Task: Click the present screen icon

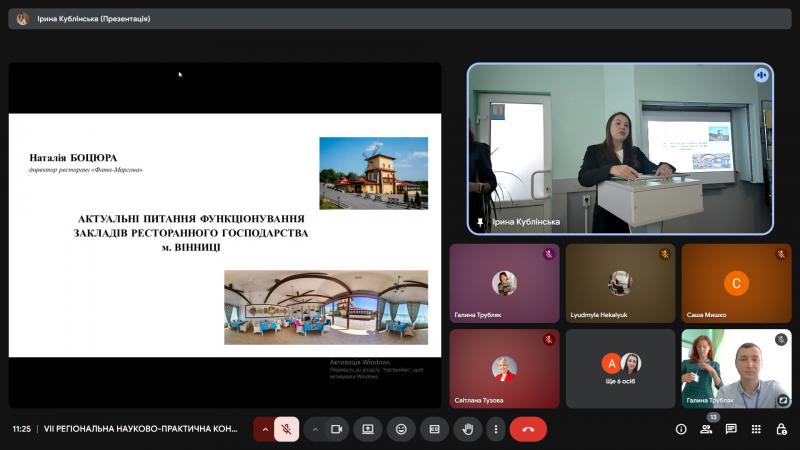Action: (368, 429)
